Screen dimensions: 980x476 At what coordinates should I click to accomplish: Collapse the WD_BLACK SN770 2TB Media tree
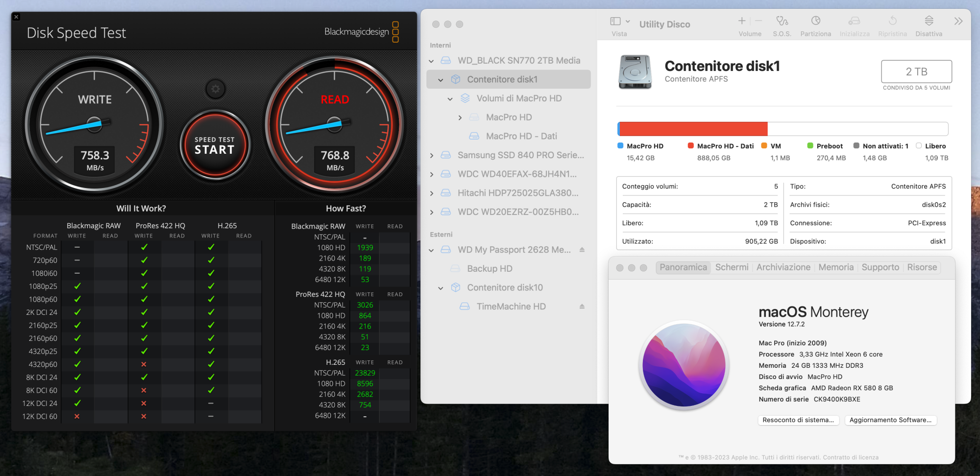[431, 61]
